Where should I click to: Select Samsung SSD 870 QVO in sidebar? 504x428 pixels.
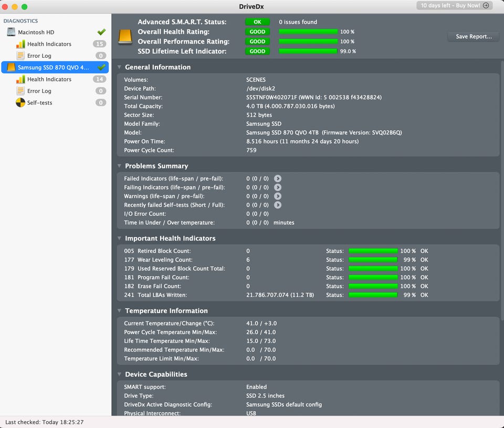(x=55, y=67)
